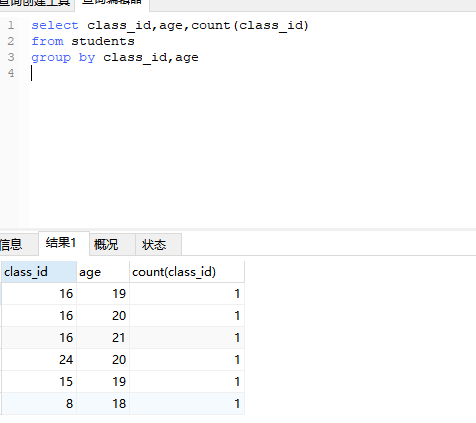Select class_id cell 16 in the age 19 row
The height and width of the screenshot is (423, 476).
click(39, 294)
